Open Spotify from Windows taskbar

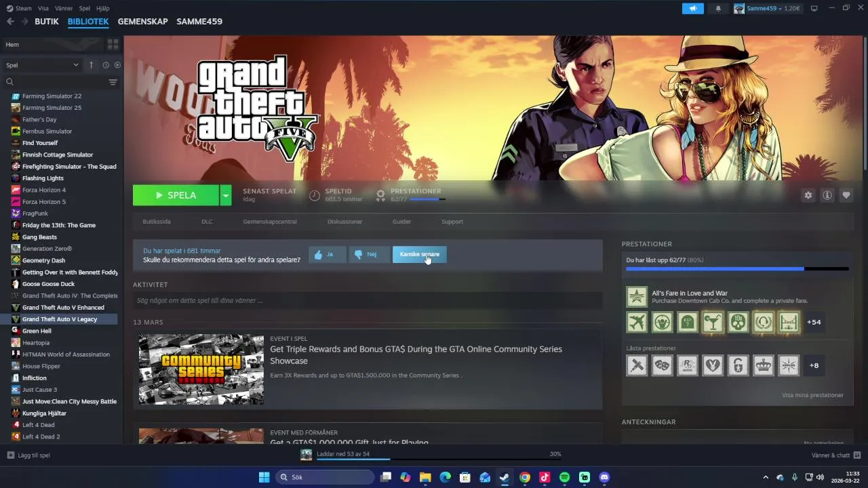pos(564,477)
